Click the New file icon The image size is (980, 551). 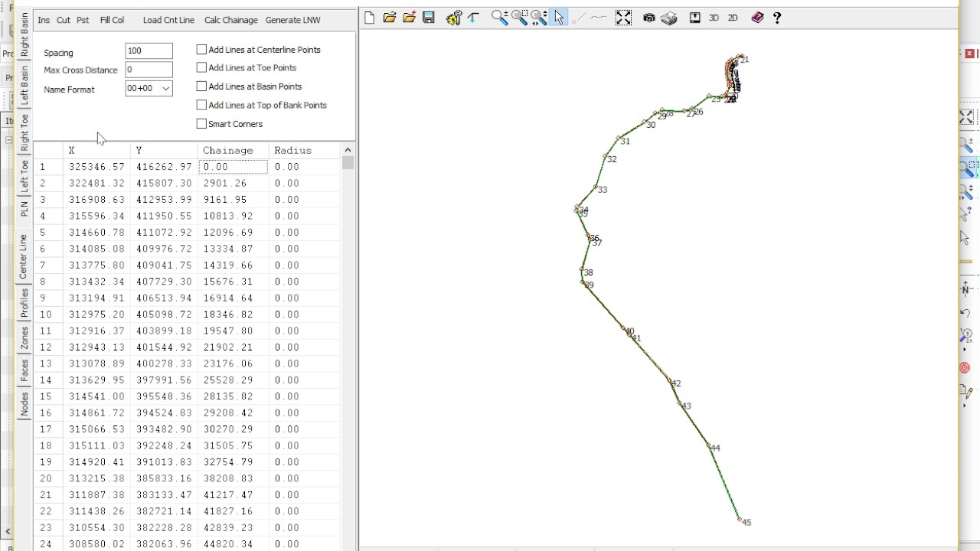[x=370, y=18]
